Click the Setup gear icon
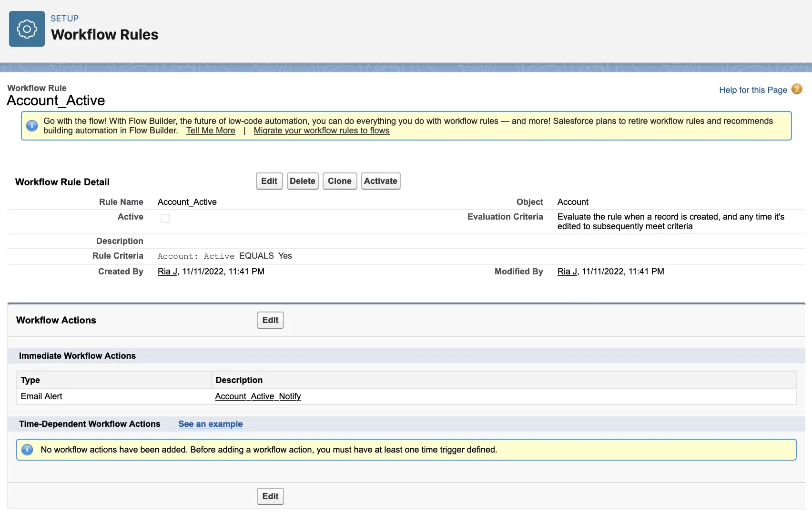812x524 pixels. 27,29
